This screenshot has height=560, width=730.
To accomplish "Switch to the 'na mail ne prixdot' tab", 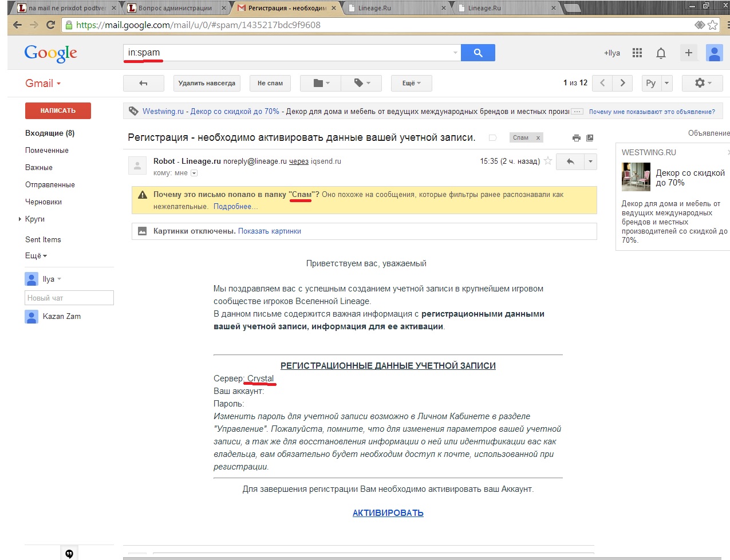I will [67, 8].
